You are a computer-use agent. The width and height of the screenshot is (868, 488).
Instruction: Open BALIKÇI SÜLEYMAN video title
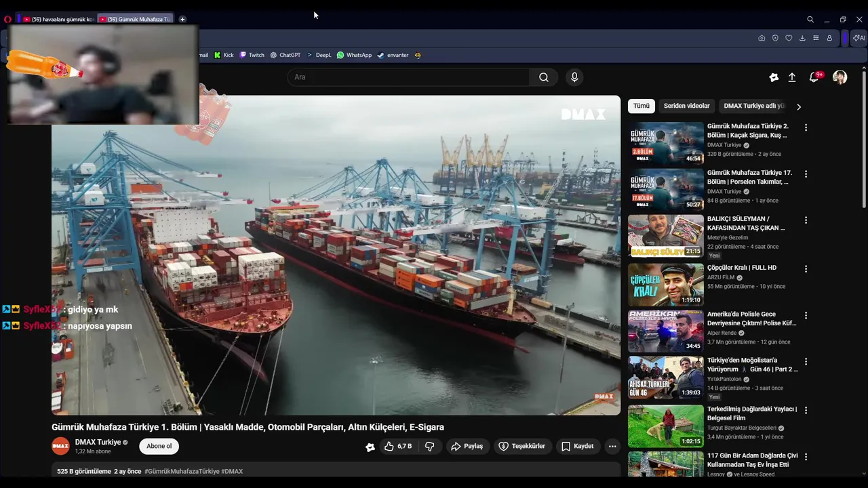[x=746, y=224]
